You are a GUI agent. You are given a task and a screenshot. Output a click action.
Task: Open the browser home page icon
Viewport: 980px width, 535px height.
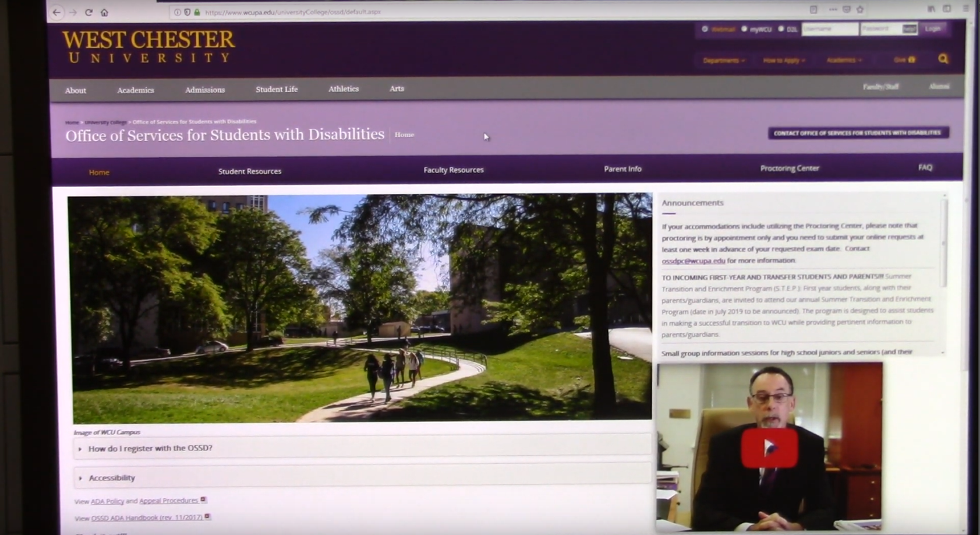click(104, 12)
